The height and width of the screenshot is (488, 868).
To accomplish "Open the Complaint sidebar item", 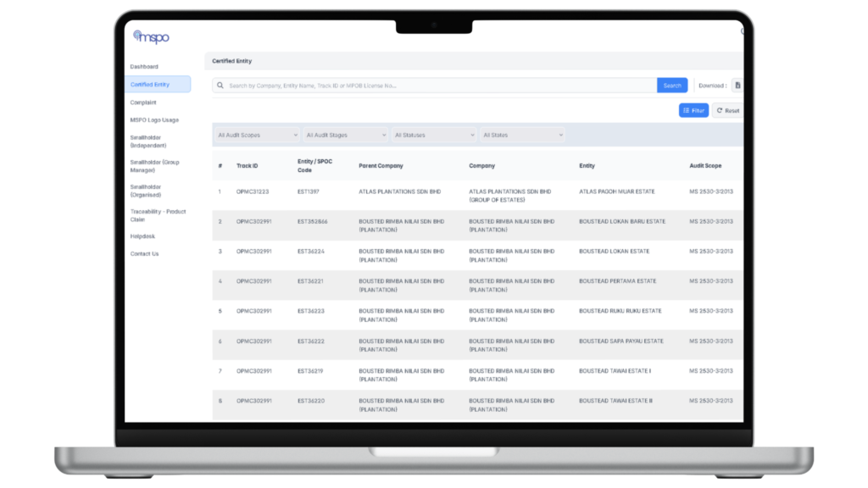I will [143, 103].
